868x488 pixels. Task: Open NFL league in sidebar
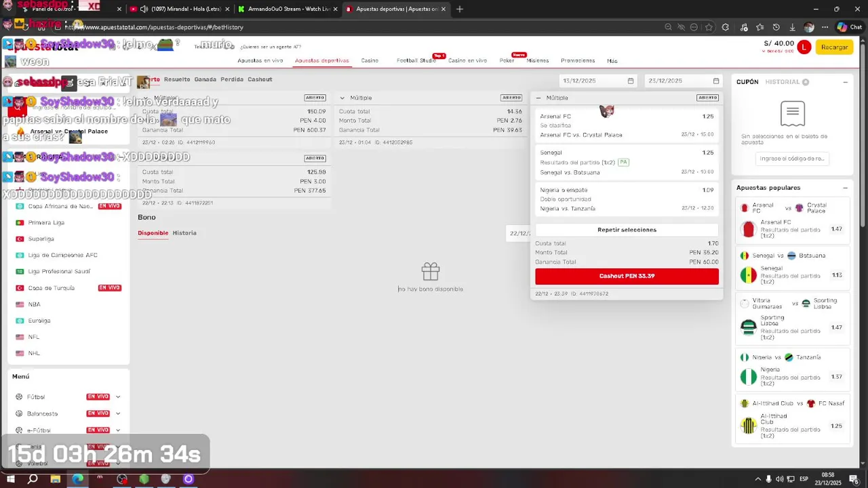pyautogui.click(x=33, y=337)
